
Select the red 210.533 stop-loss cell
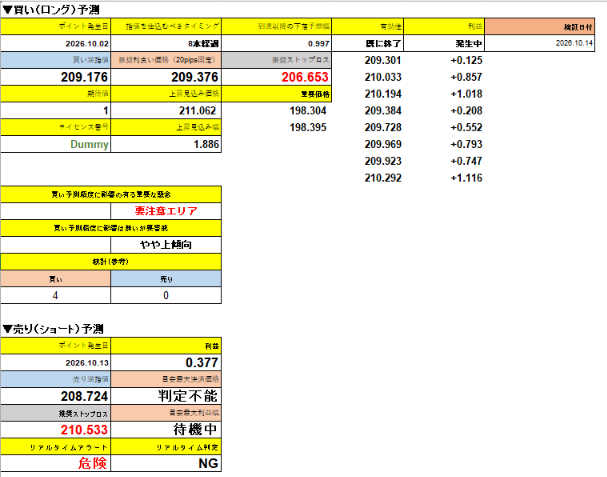[x=56, y=430]
